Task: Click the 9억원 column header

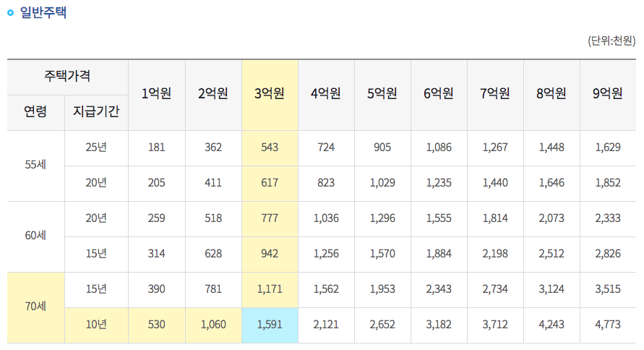Action: pyautogui.click(x=608, y=95)
